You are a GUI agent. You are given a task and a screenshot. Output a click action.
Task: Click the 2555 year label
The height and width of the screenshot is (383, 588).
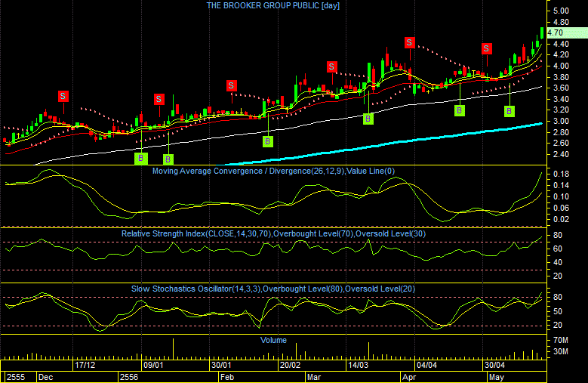(16, 377)
